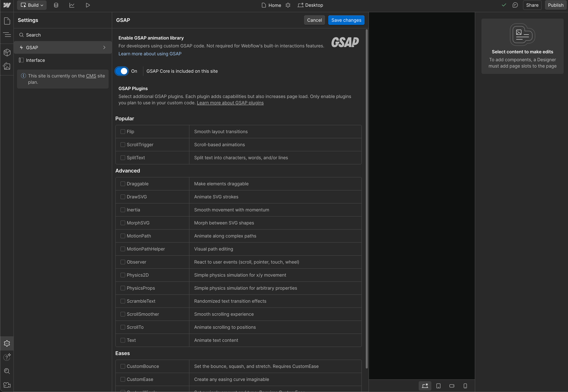Open the comments bubble icon
568x392 pixels.
click(x=515, y=5)
